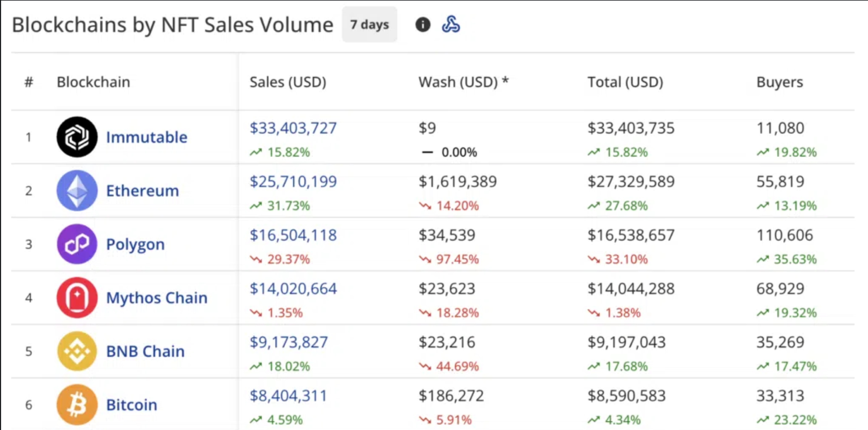
Task: Sort by Total (USD) column header
Action: pos(625,82)
